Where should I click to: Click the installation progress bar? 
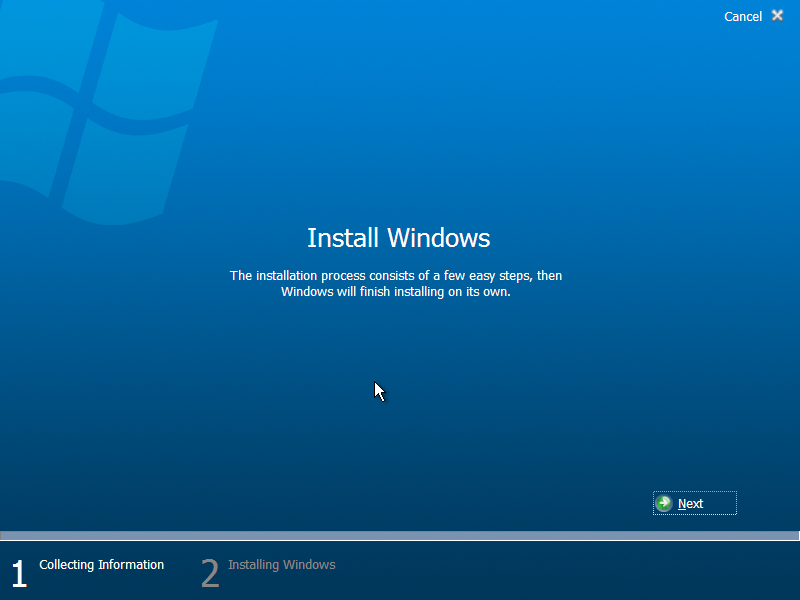pyautogui.click(x=399, y=536)
